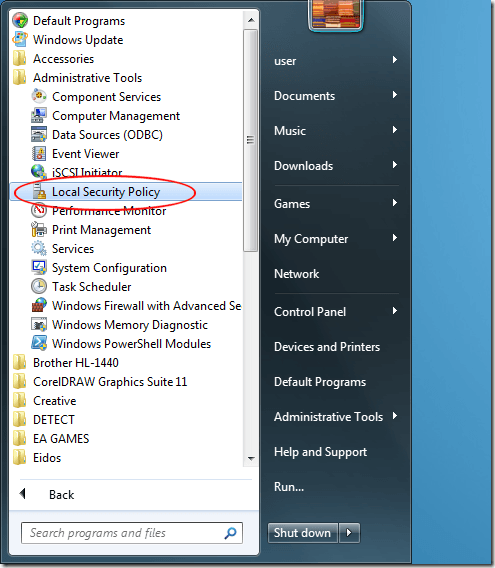Screen dimensions: 495x568
Task: Click the user account picture
Action: click(336, 14)
